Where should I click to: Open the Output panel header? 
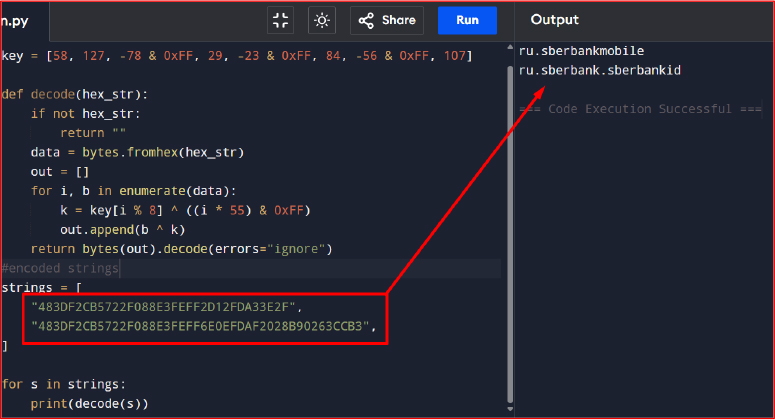coord(554,20)
